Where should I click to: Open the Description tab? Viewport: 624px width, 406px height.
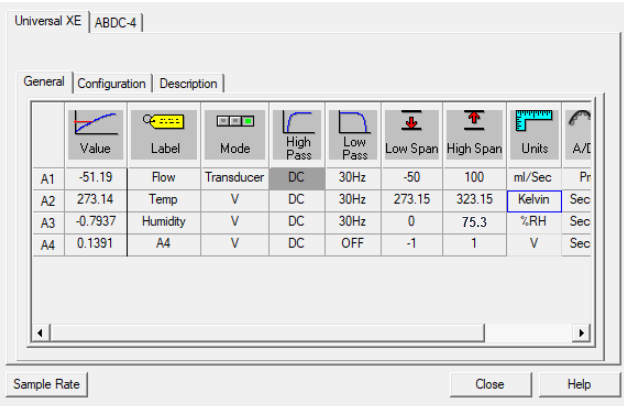pyautogui.click(x=189, y=83)
